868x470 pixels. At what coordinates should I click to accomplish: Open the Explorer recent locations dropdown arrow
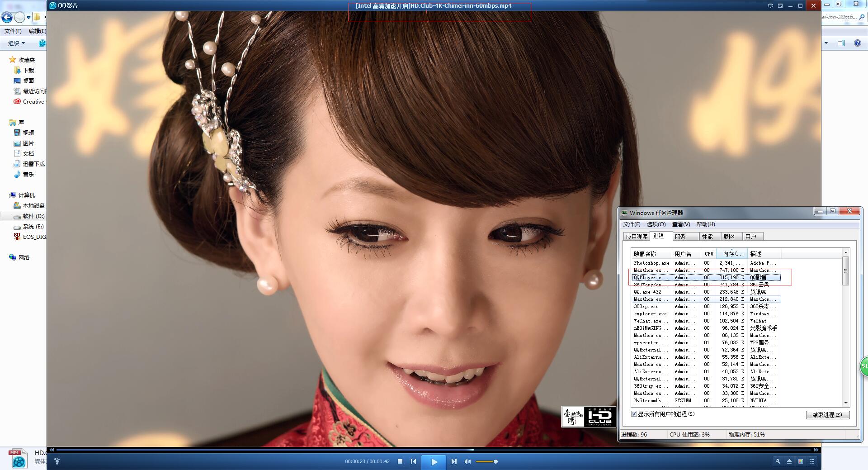pos(28,18)
